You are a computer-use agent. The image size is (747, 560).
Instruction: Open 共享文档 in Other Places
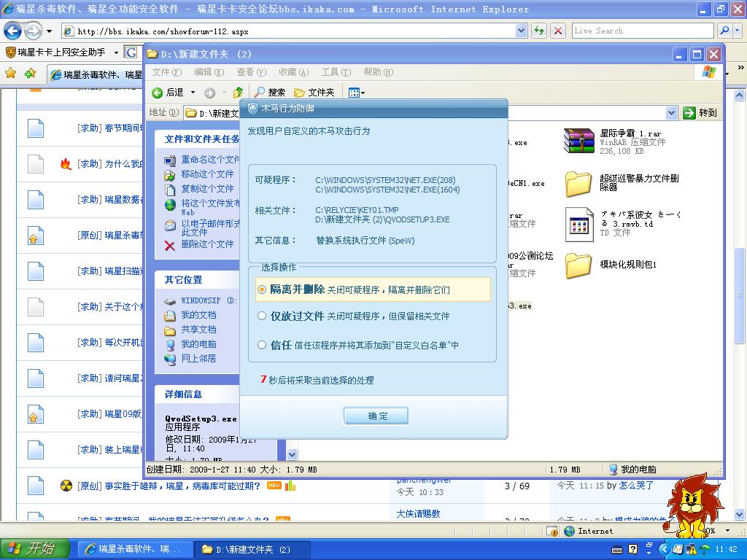click(x=198, y=330)
